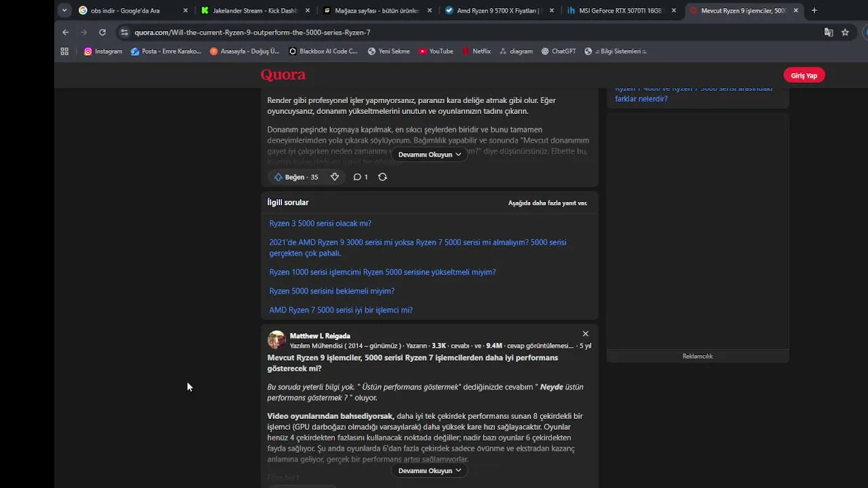The width and height of the screenshot is (868, 488).
Task: Open a new tab with plus button
Action: pyautogui.click(x=814, y=10)
